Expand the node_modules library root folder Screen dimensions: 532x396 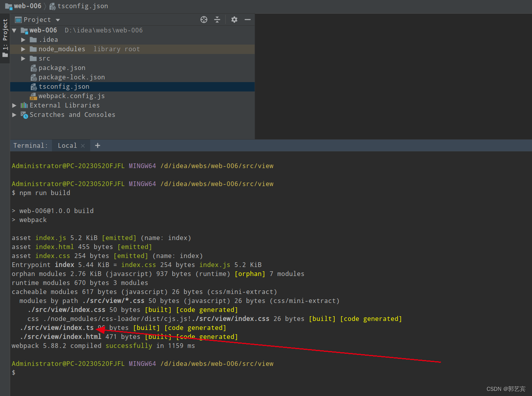point(23,49)
